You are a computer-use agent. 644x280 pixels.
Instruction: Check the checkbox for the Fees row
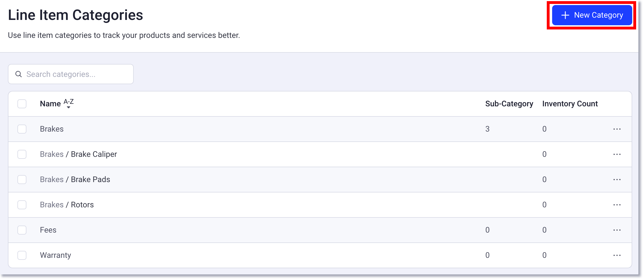tap(22, 230)
